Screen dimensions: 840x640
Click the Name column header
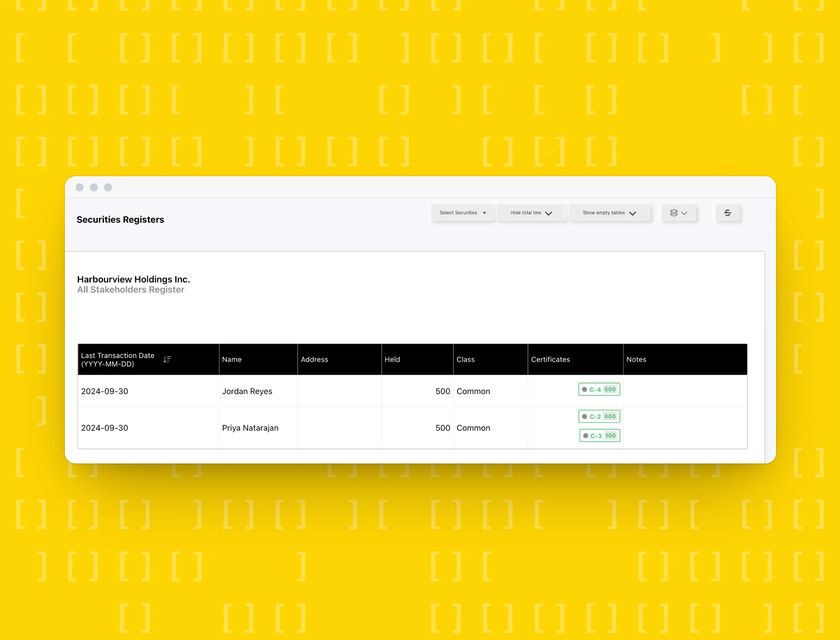pyautogui.click(x=258, y=359)
